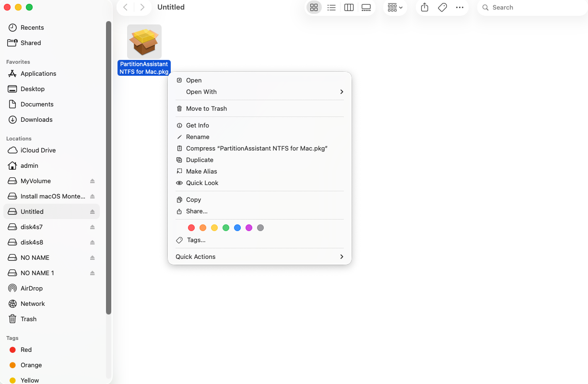The image size is (588, 384).
Task: Eject the disk4s8 volume
Action: 93,242
